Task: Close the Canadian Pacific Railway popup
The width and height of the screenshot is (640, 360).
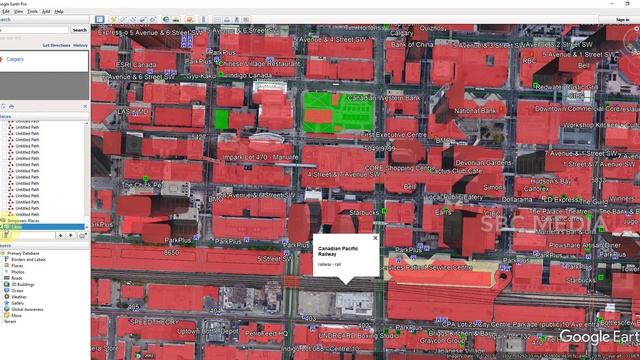Action: pos(375,238)
